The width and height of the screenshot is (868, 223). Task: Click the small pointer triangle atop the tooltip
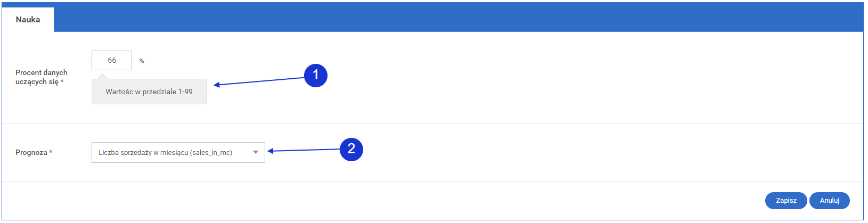[x=101, y=77]
